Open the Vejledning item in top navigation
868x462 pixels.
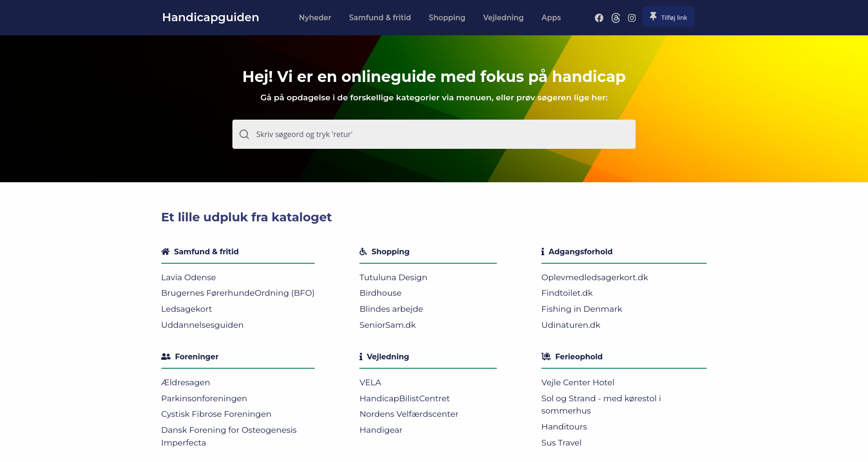click(x=503, y=17)
